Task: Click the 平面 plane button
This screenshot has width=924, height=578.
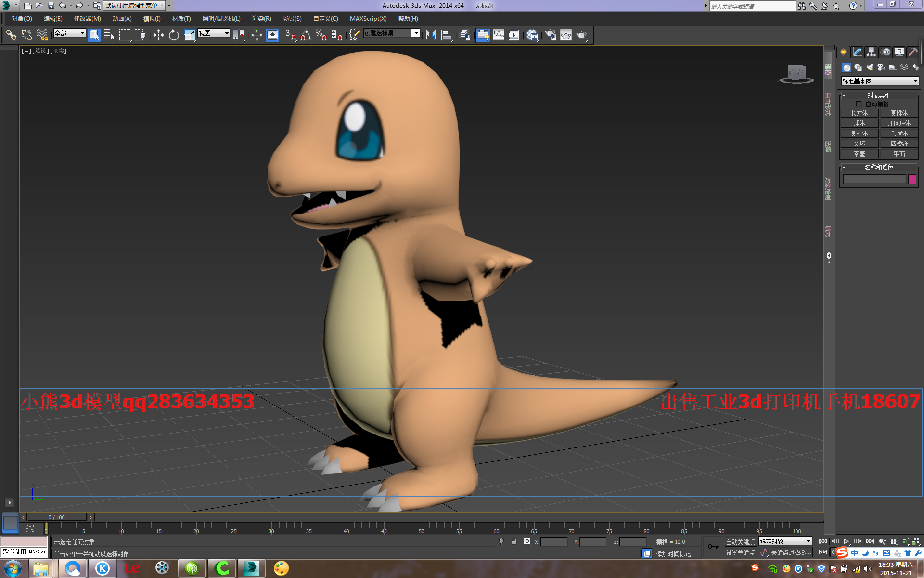Action: [899, 154]
